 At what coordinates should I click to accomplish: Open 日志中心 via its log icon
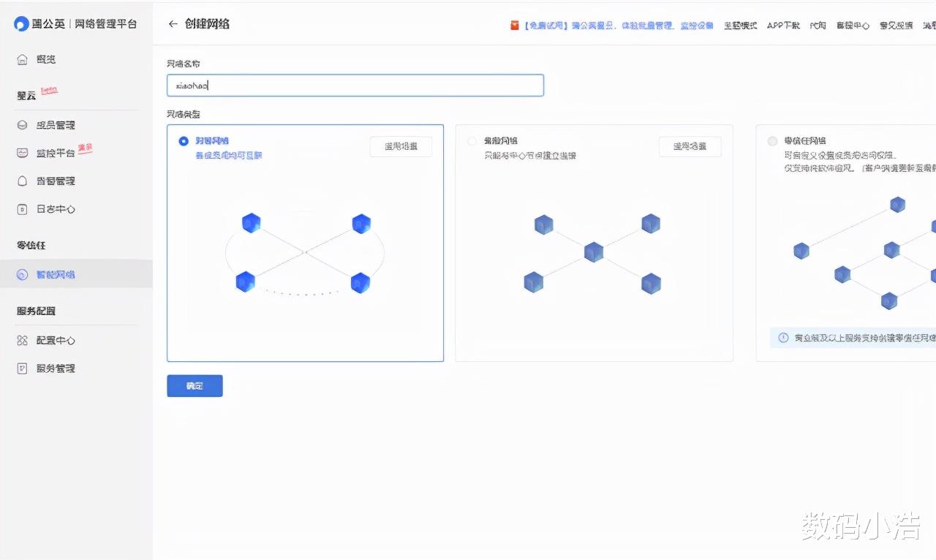22,209
